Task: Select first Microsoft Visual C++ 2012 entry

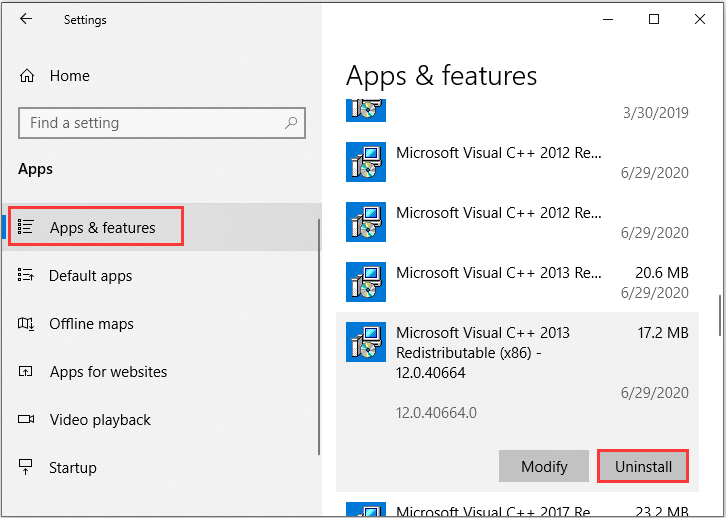Action: click(x=517, y=162)
